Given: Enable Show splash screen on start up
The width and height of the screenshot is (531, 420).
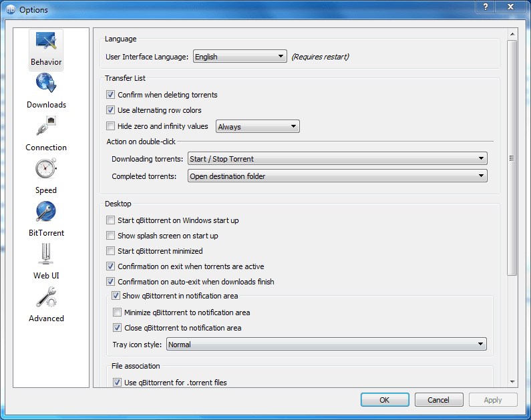Looking at the screenshot, I should [110, 235].
